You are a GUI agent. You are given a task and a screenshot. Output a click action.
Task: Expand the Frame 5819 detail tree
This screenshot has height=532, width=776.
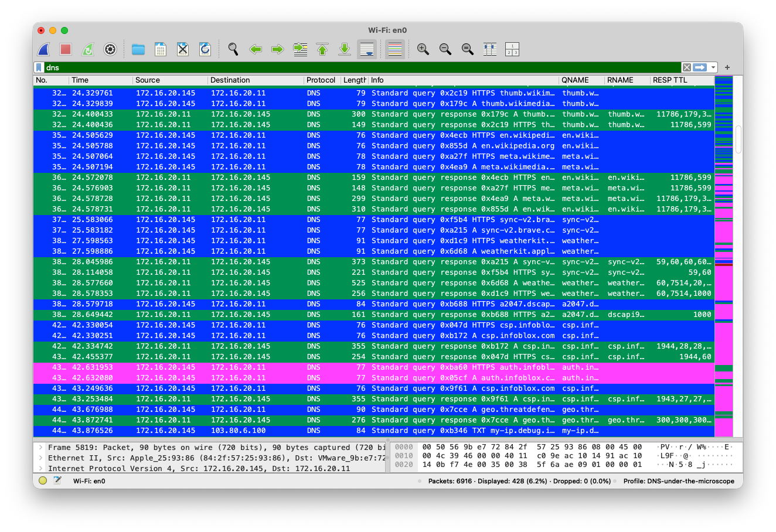click(x=40, y=448)
